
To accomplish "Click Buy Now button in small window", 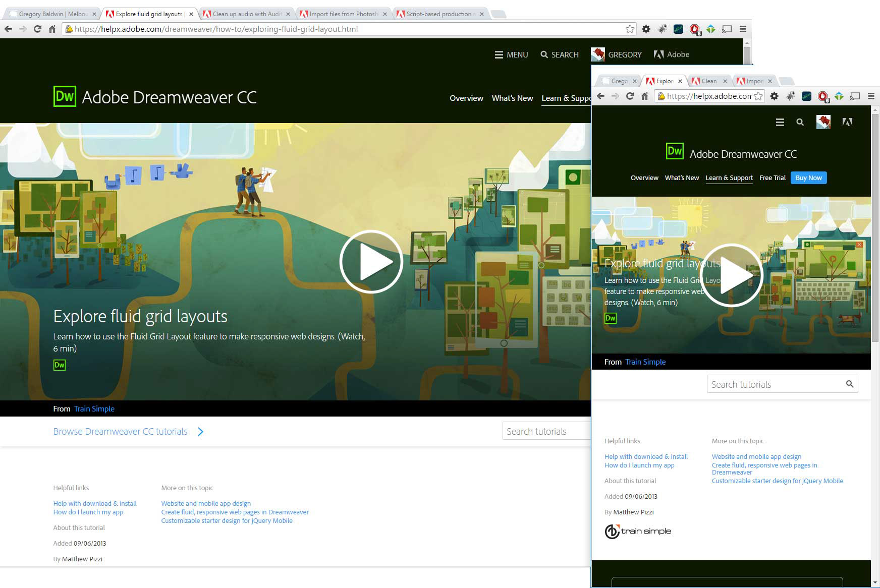I will (x=808, y=178).
